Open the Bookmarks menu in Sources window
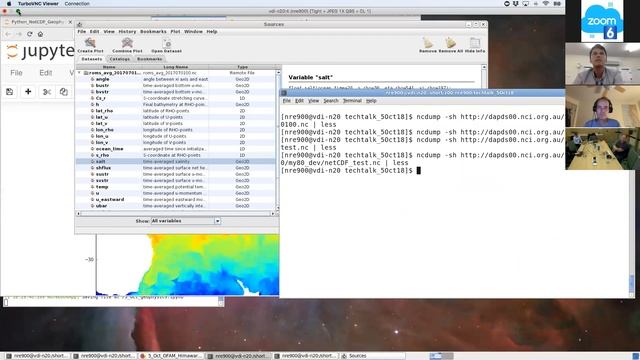The height and width of the screenshot is (360, 640). coord(153,31)
